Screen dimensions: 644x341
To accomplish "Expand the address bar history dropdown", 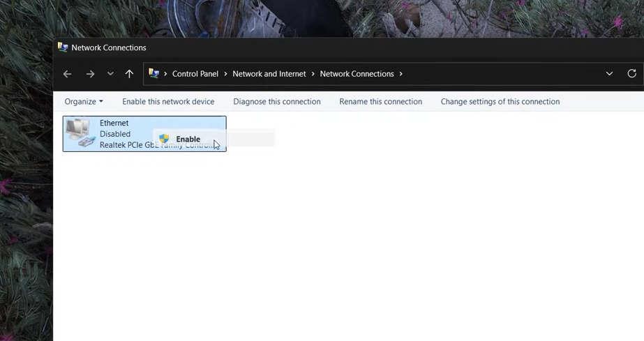I will 609,74.
